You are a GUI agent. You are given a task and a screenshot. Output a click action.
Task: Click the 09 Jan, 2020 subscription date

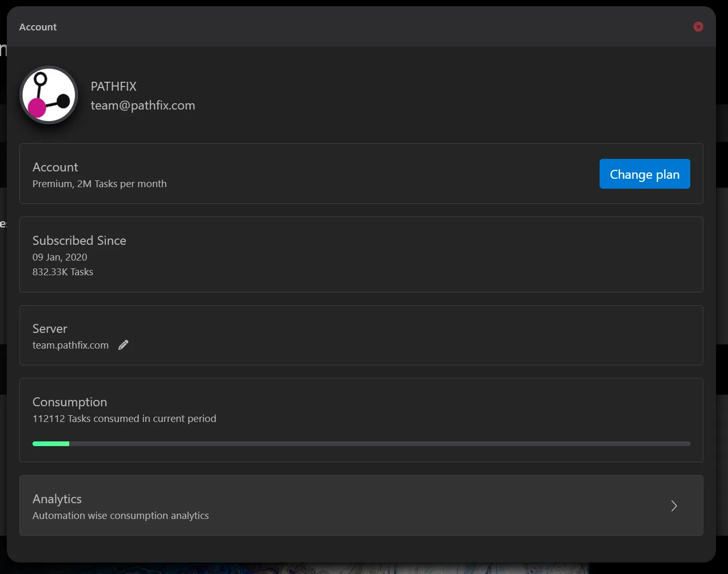coord(60,257)
